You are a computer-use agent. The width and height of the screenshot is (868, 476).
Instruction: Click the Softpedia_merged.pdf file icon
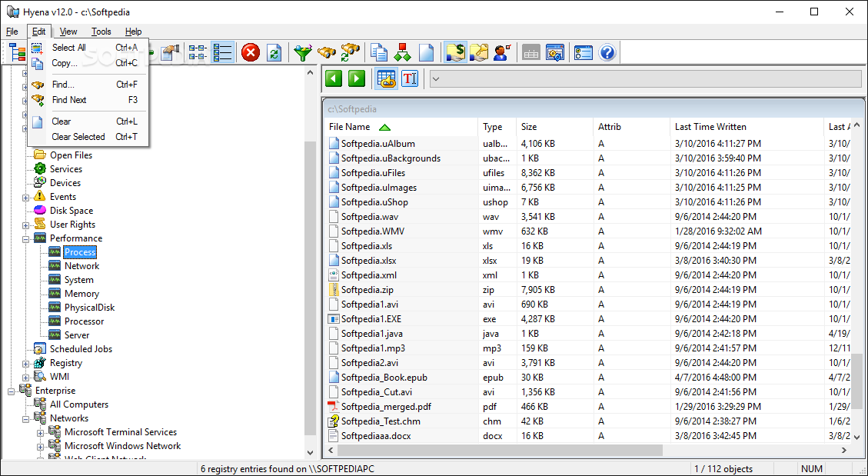(x=333, y=406)
